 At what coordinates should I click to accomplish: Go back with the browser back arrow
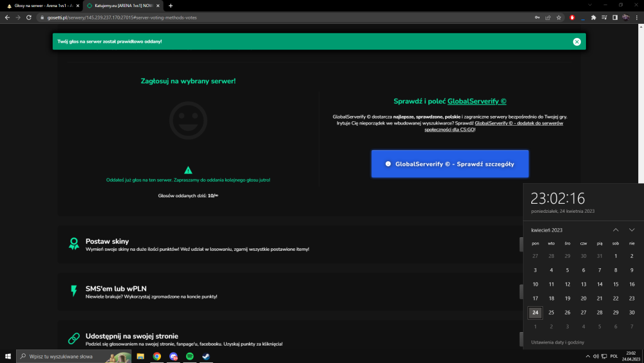pos(7,17)
